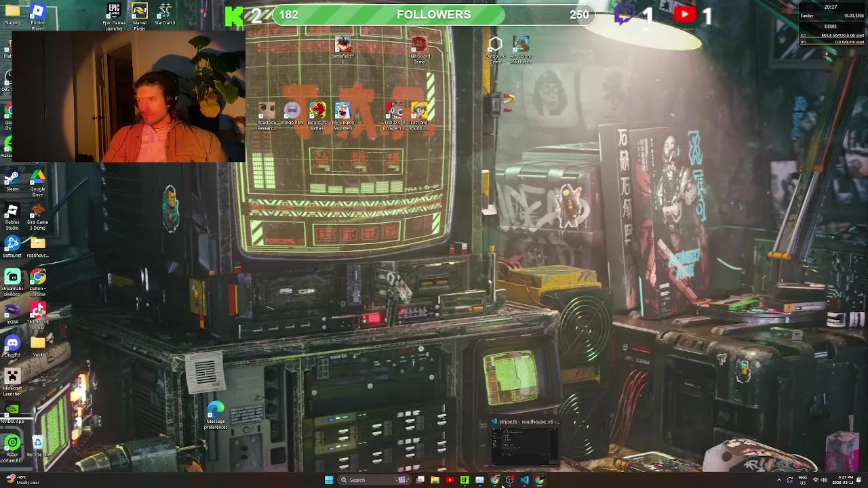The height and width of the screenshot is (488, 868).
Task: Switch to Visual Studio Code in the taskbar
Action: point(524,480)
